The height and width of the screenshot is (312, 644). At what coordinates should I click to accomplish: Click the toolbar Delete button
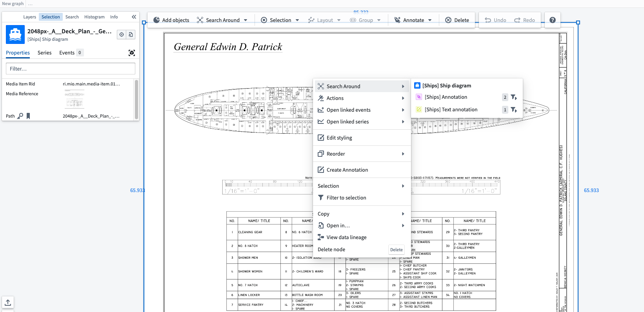click(x=457, y=20)
